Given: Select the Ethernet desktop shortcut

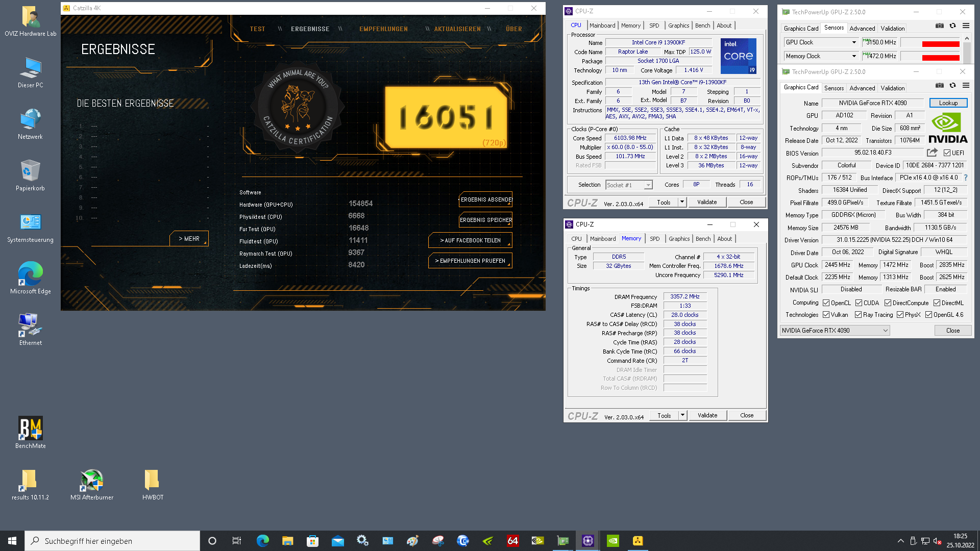Looking at the screenshot, I should click(x=31, y=330).
